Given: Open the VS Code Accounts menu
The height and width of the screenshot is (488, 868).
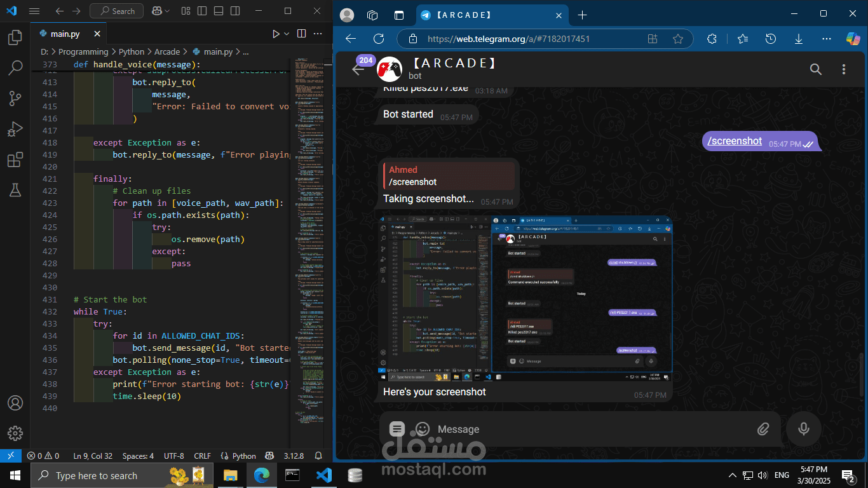Looking at the screenshot, I should coord(15,403).
